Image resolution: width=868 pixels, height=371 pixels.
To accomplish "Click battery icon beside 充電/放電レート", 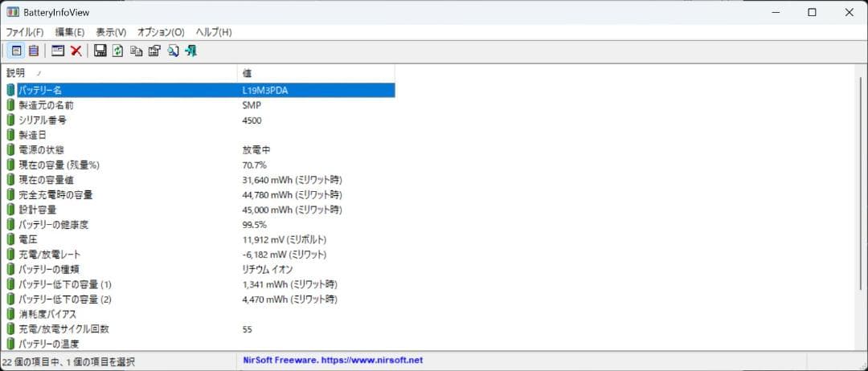I will pyautogui.click(x=10, y=255).
